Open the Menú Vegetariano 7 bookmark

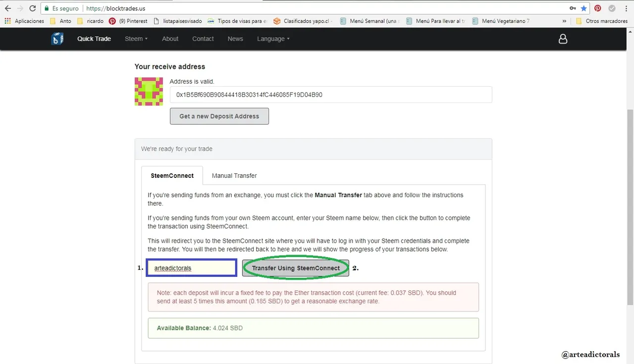(501, 21)
